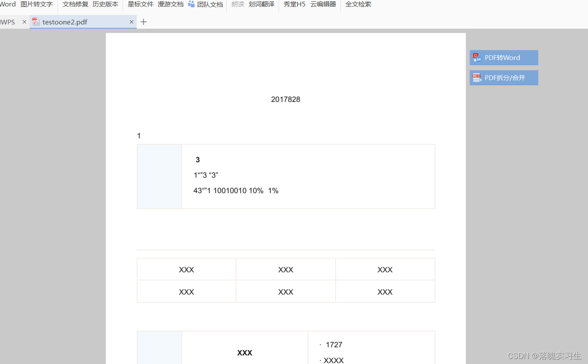Click the line 1“”3 “3”
Image resolution: width=588 pixels, height=364 pixels.
(x=206, y=175)
